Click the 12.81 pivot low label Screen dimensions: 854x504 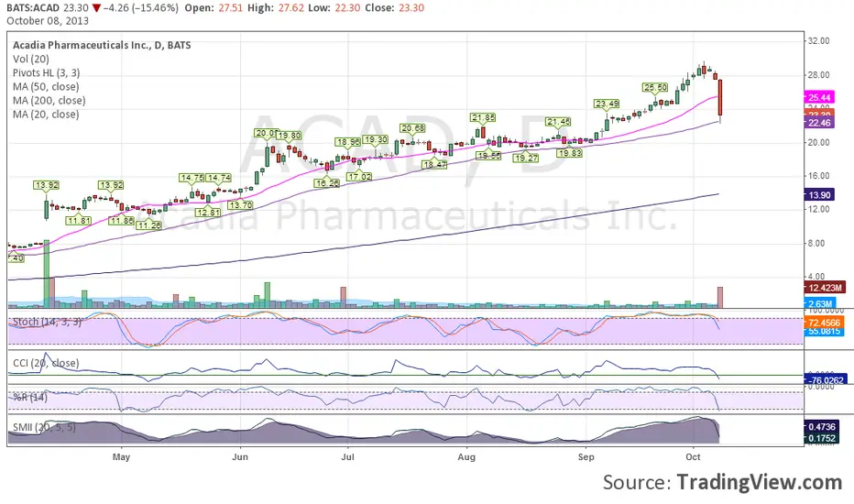pos(208,213)
